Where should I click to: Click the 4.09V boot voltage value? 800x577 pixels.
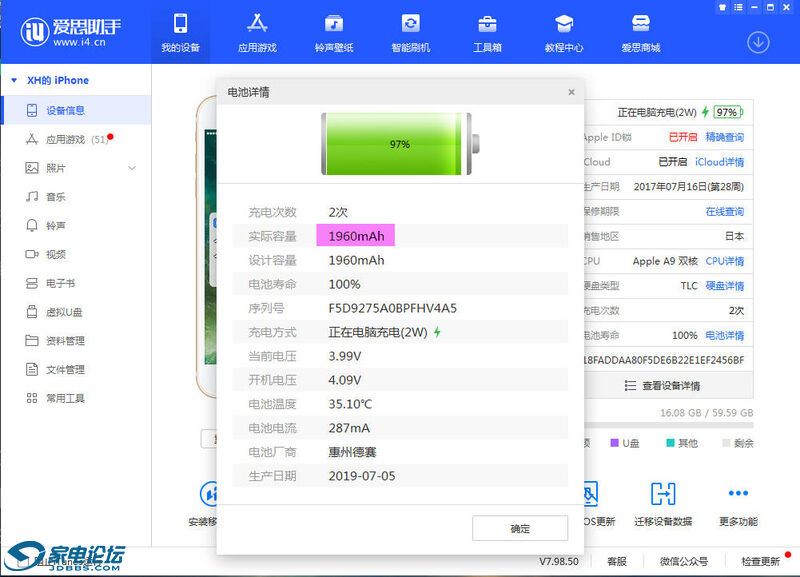(344, 380)
